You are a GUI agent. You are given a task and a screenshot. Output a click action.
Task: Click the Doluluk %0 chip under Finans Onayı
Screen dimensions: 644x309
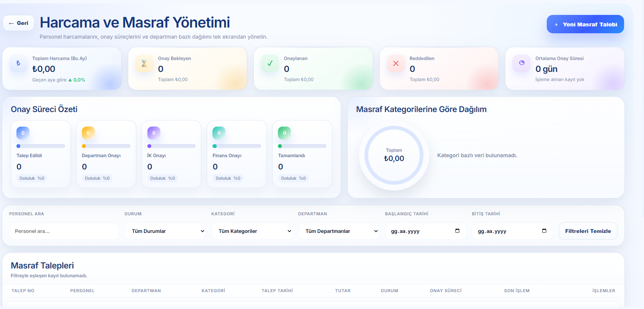point(228,178)
